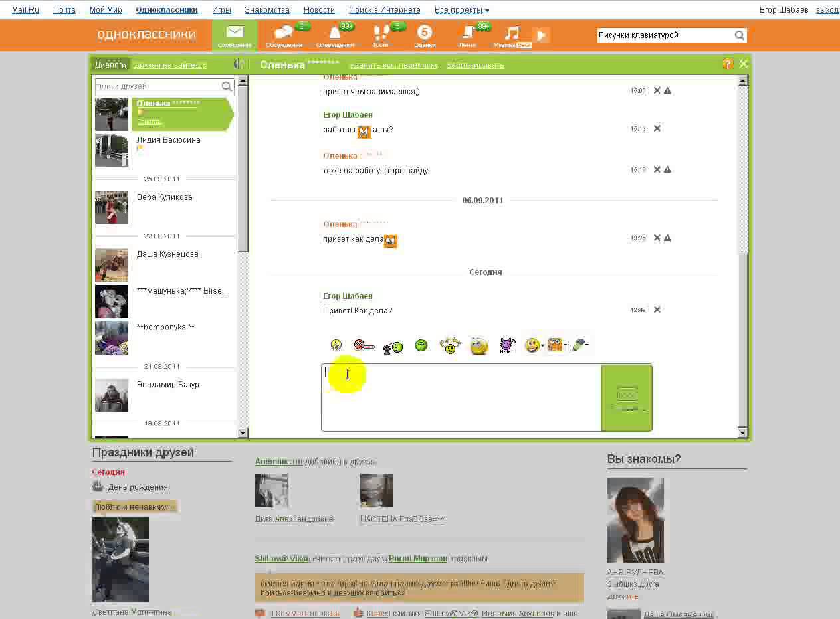Report the message 'привет как дела'
Image resolution: width=840 pixels, height=619 pixels.
click(667, 238)
